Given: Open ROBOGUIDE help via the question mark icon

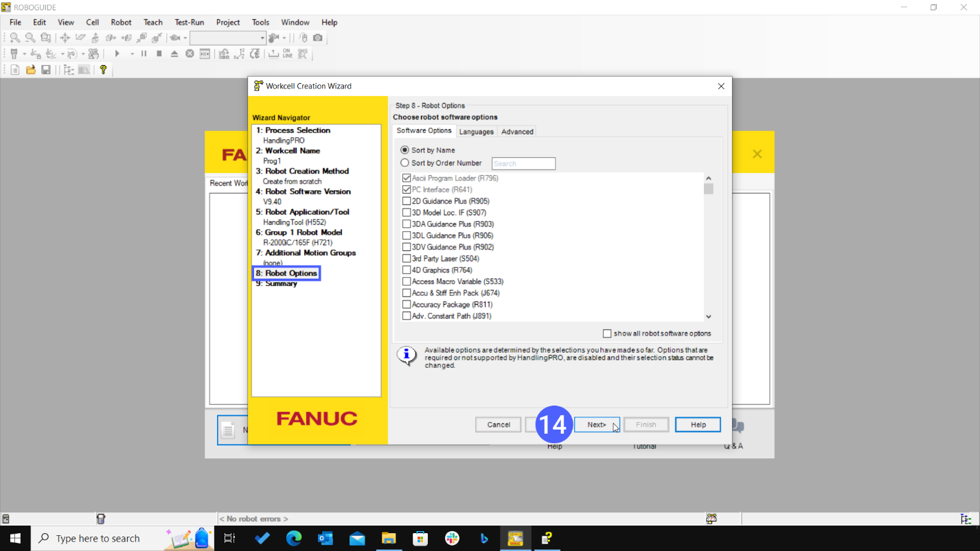Looking at the screenshot, I should [x=103, y=69].
